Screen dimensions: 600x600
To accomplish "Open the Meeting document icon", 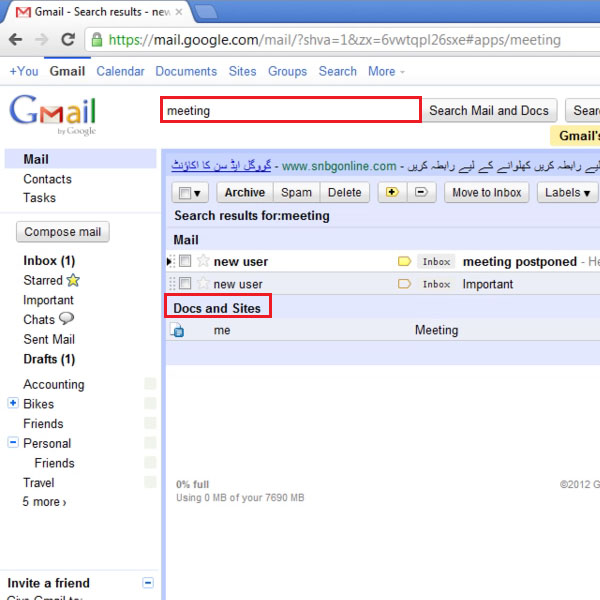I will (177, 330).
